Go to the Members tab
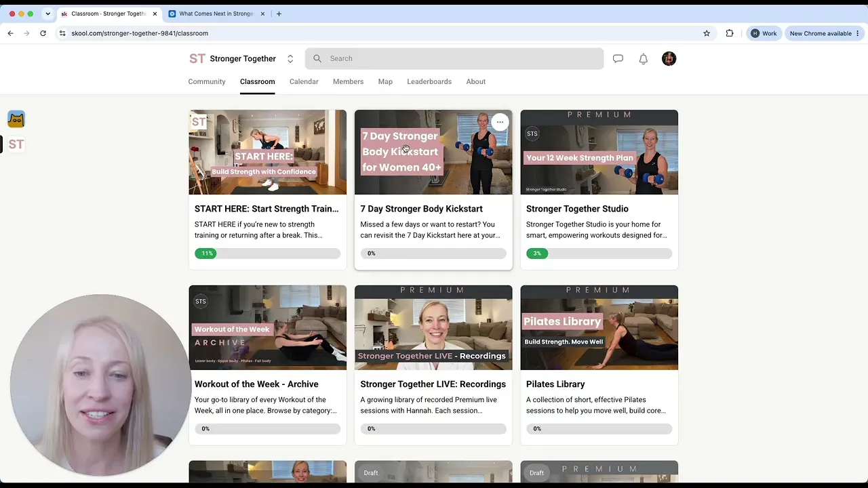The image size is (868, 488). coord(348,81)
